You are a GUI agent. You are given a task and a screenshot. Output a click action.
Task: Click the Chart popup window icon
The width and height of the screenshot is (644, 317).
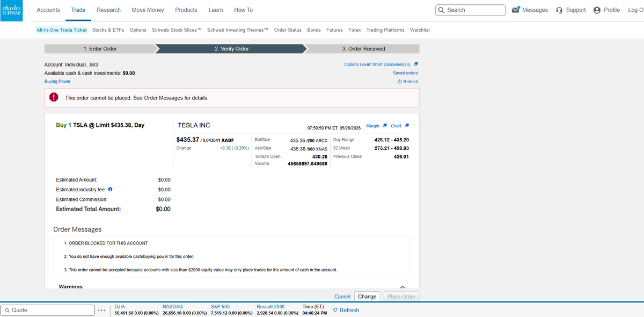coord(407,126)
